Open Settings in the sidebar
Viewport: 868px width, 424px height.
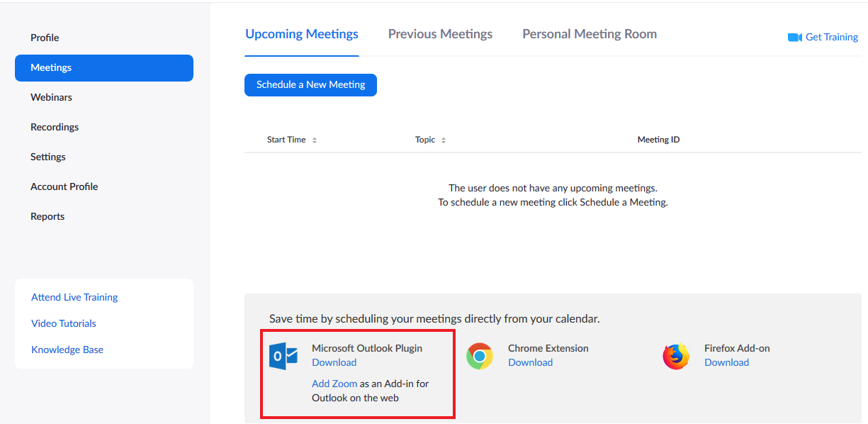48,157
